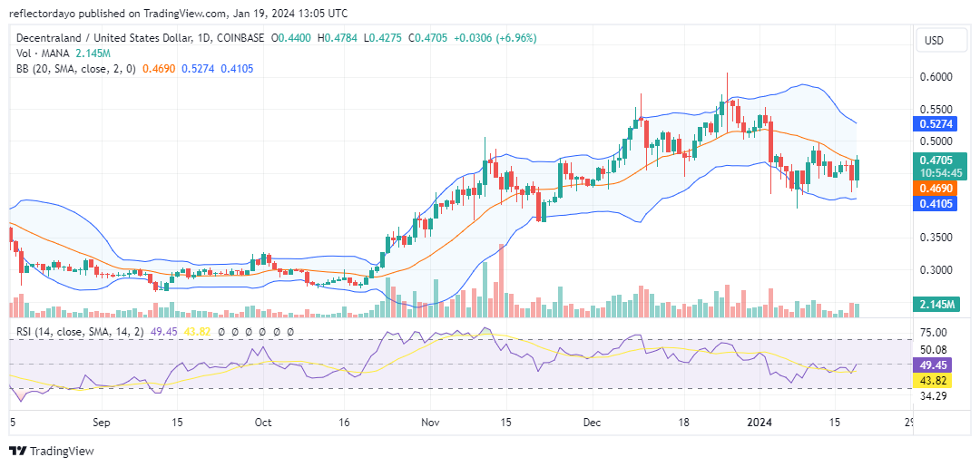Click the 18 date label on time axis
Image resolution: width=980 pixels, height=467 pixels.
[x=683, y=423]
